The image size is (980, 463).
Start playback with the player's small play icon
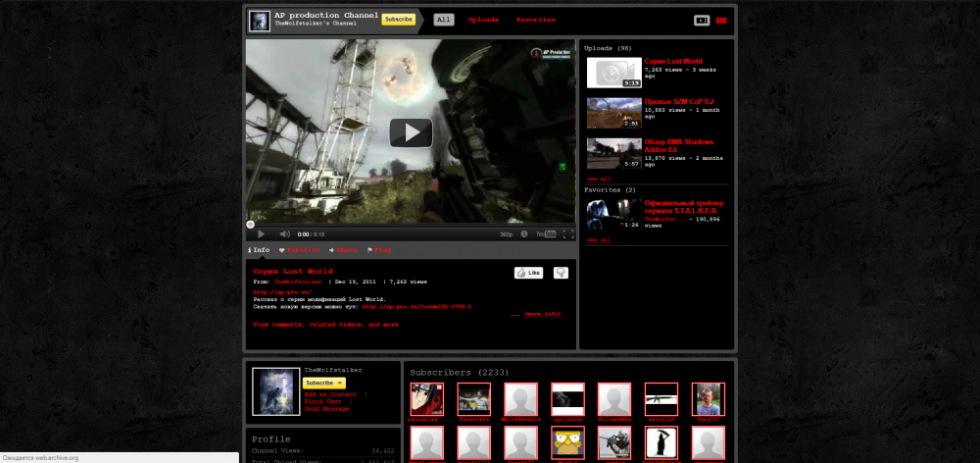pos(262,234)
